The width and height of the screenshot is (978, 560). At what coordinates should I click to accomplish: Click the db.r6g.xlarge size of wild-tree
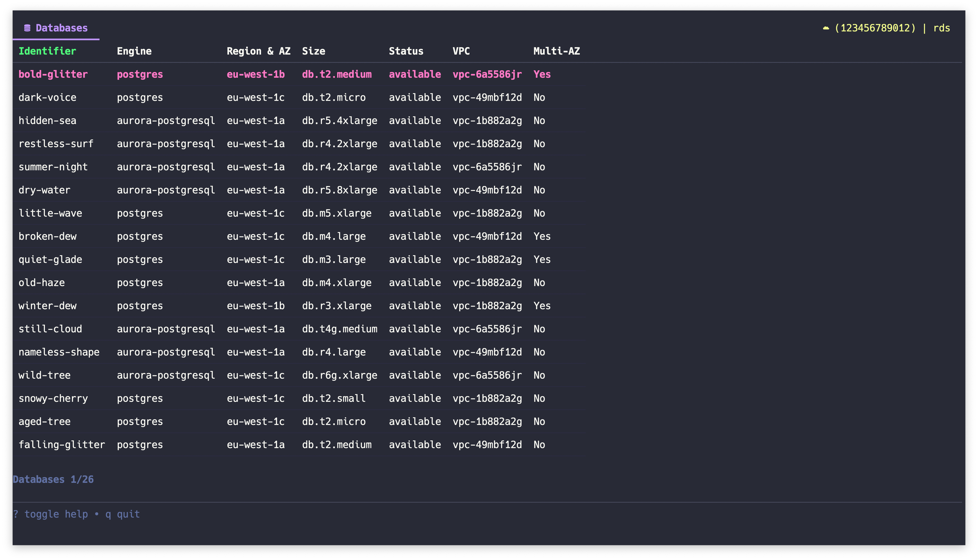[340, 375]
